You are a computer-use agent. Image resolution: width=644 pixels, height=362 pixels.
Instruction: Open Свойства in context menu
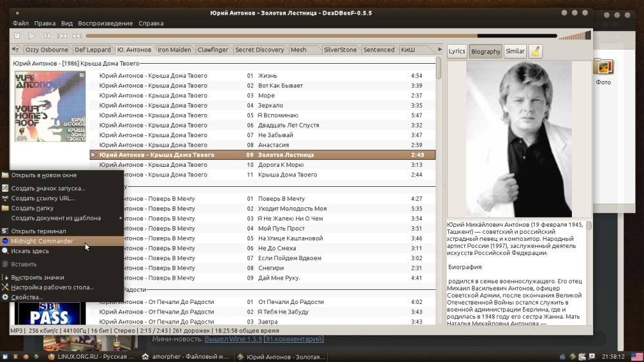[x=62, y=297]
